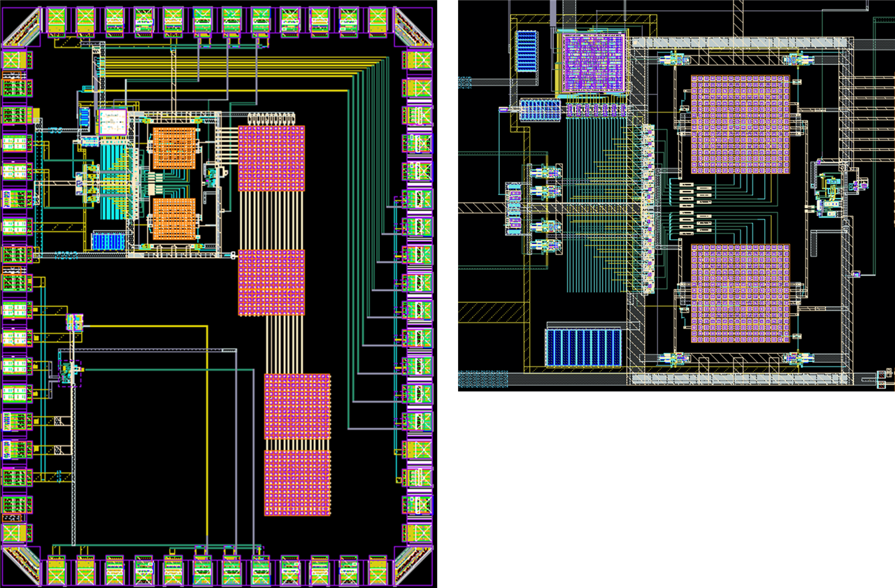The image size is (895, 588).
Task: Select the second pink array from top, full-chip view
Action: click(x=271, y=282)
